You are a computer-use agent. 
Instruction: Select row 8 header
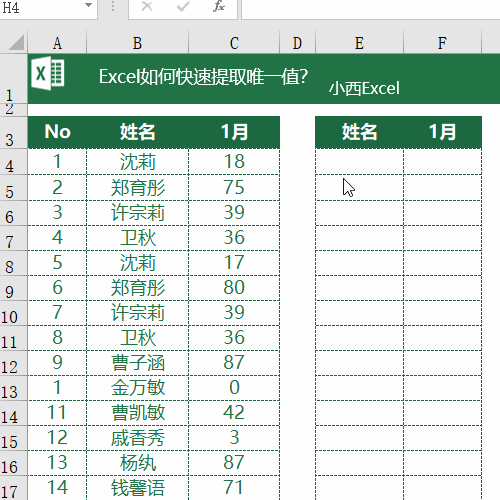point(13,263)
